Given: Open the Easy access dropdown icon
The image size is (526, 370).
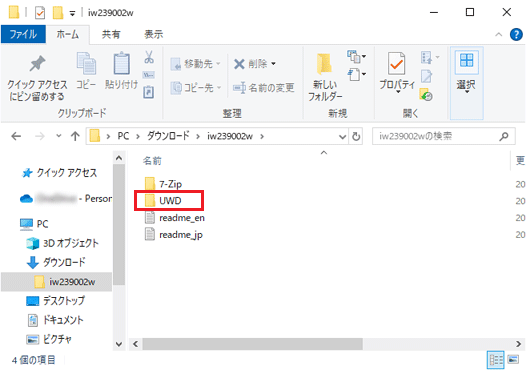Looking at the screenshot, I should pos(357,74).
